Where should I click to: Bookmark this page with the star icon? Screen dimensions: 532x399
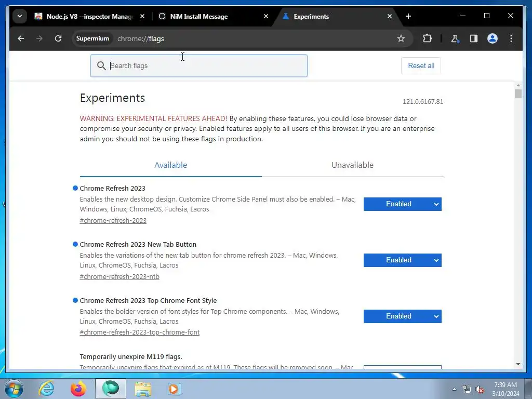[x=401, y=38]
